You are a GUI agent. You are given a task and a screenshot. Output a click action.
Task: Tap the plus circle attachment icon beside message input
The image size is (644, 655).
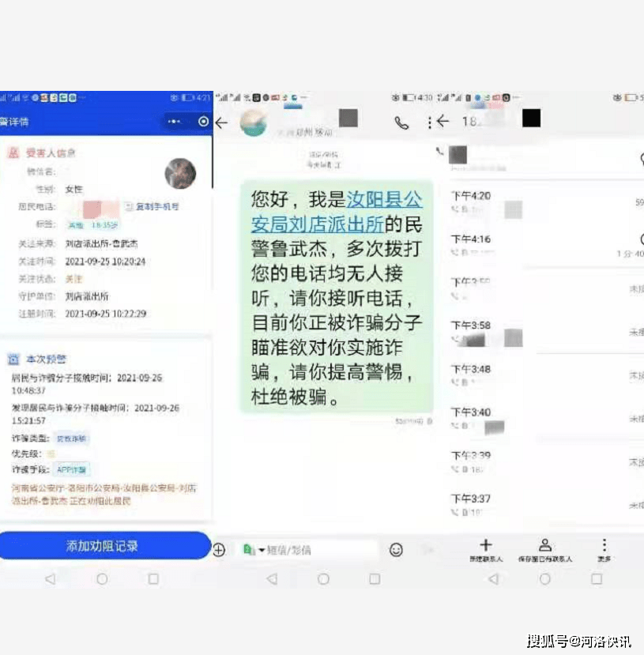click(219, 550)
